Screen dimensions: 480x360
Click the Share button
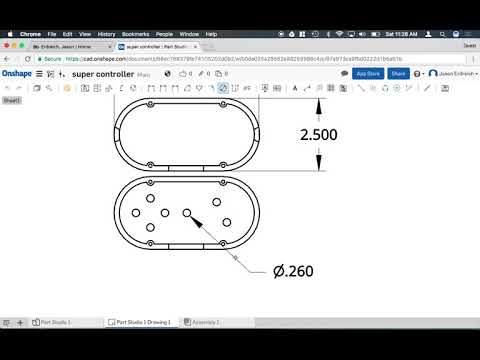pos(398,74)
